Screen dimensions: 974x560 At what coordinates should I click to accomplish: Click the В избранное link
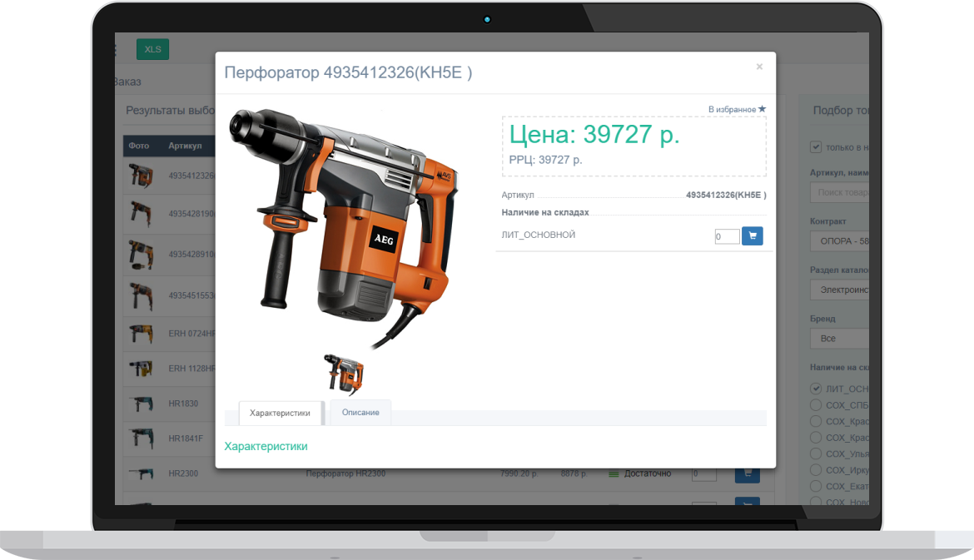click(732, 109)
